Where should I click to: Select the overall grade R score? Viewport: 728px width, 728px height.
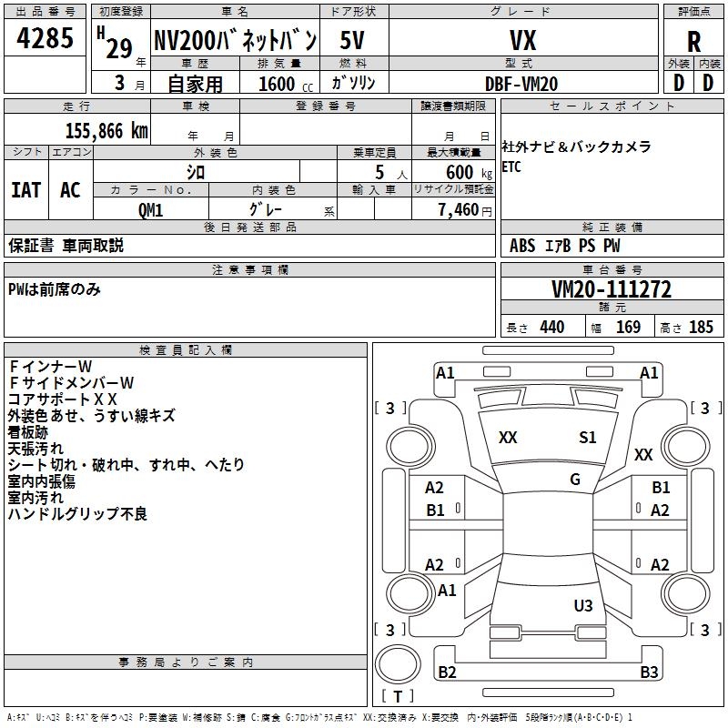[x=693, y=41]
